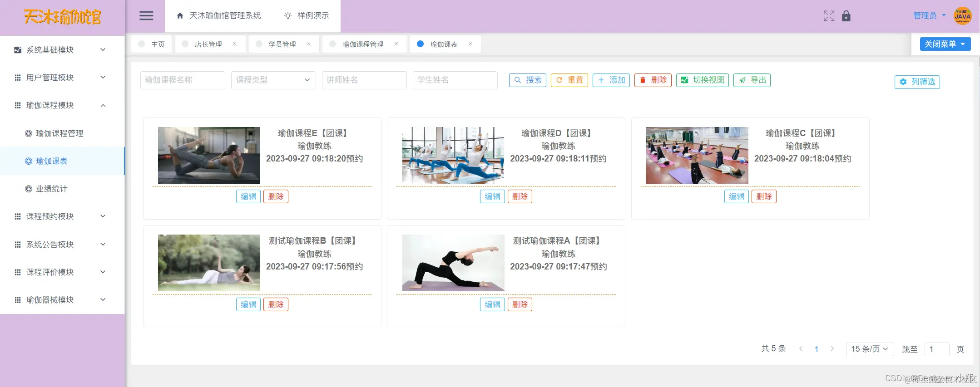The height and width of the screenshot is (387, 980).
Task: Click the fullscreen expand icon
Action: 829,16
